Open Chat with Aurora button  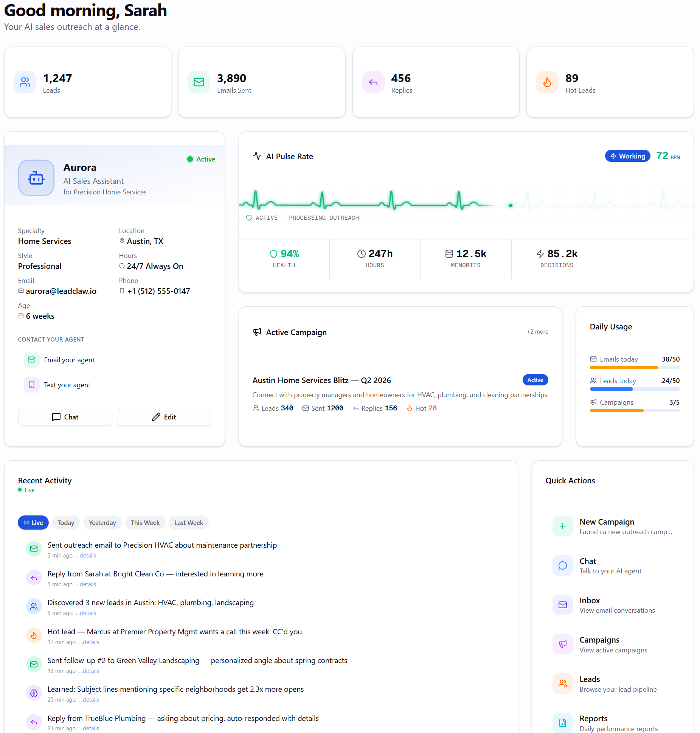pyautogui.click(x=65, y=417)
